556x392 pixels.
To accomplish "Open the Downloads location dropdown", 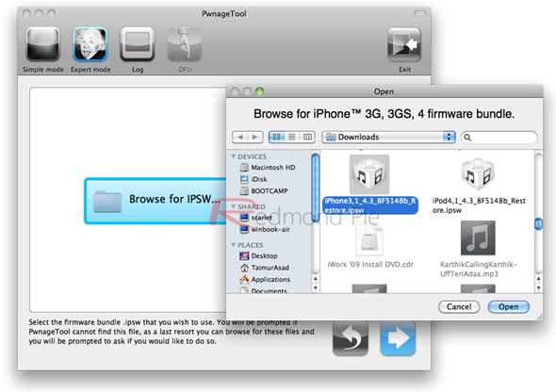I will (x=388, y=138).
